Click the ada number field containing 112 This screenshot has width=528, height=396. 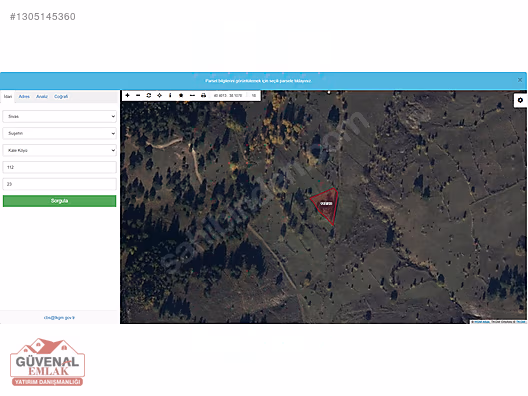[x=60, y=167]
